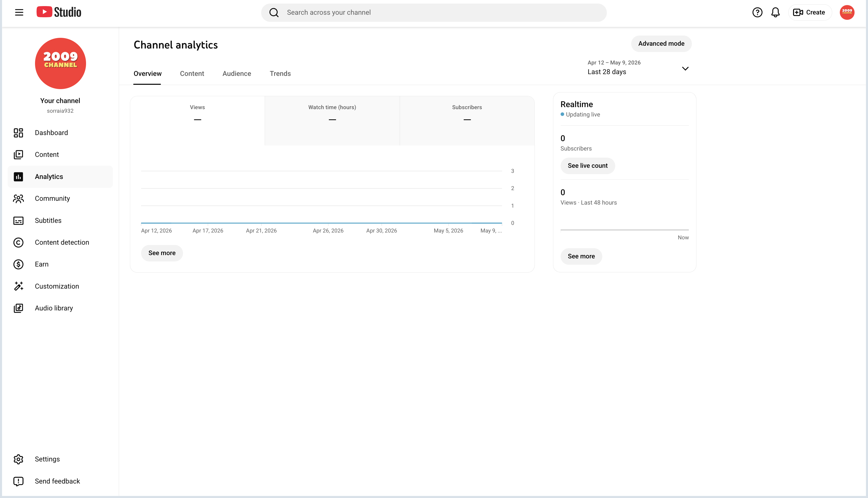Screen dimensions: 868x498
Task: Switch to the Content analytics tab
Action: (x=192, y=74)
